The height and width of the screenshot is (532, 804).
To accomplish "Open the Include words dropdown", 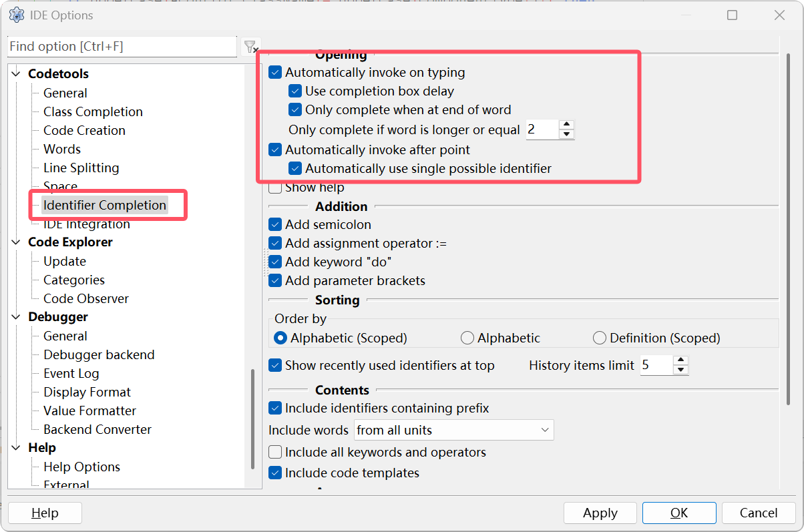I will click(454, 431).
